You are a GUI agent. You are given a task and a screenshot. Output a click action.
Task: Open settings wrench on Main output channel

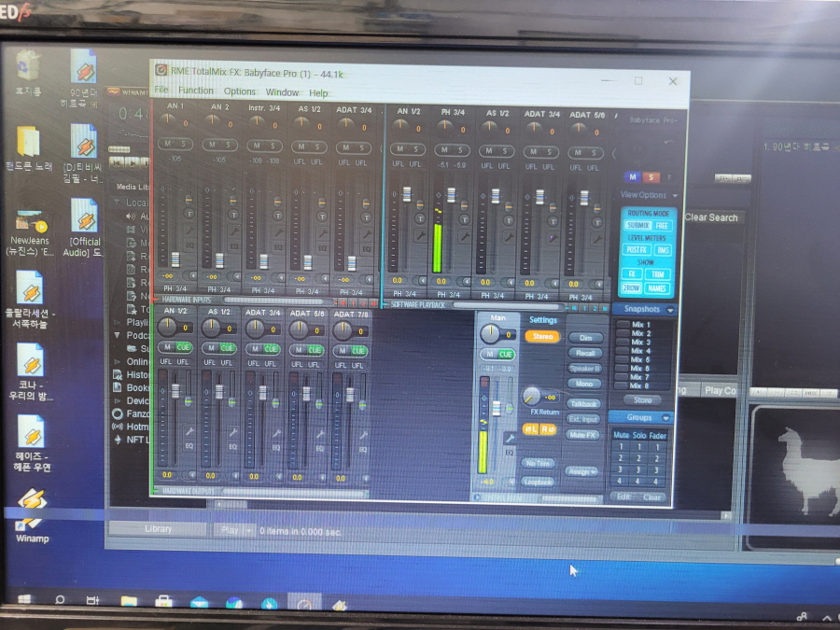[x=510, y=439]
